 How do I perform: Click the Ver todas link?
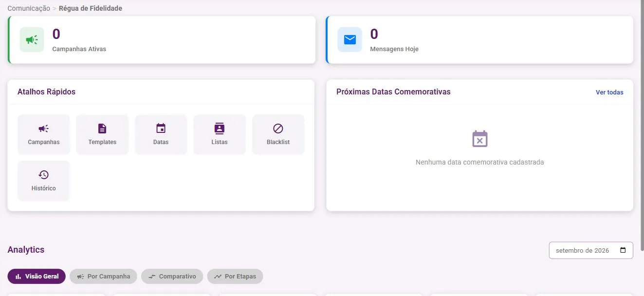click(609, 92)
